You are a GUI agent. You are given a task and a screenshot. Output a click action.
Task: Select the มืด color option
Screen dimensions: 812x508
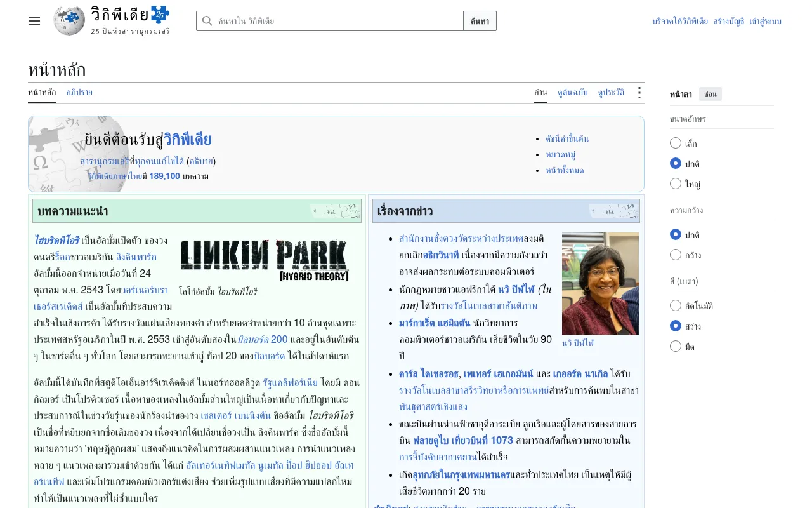[x=676, y=346]
